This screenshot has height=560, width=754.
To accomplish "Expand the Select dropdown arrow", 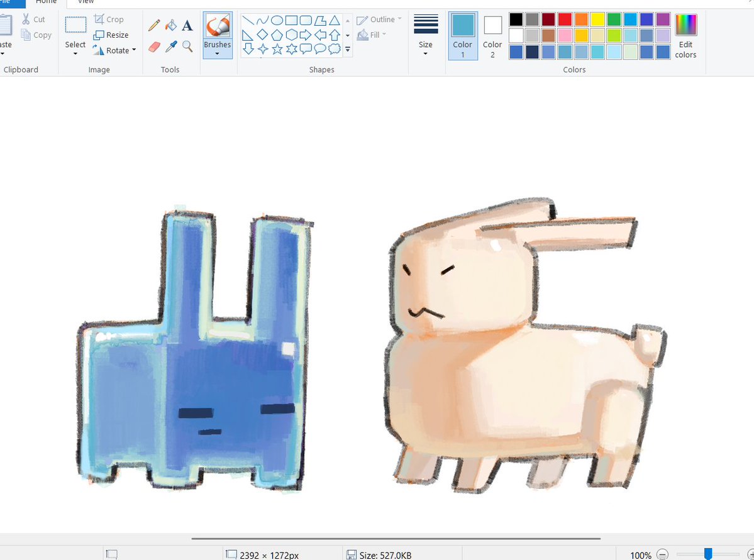I will pyautogui.click(x=75, y=53).
